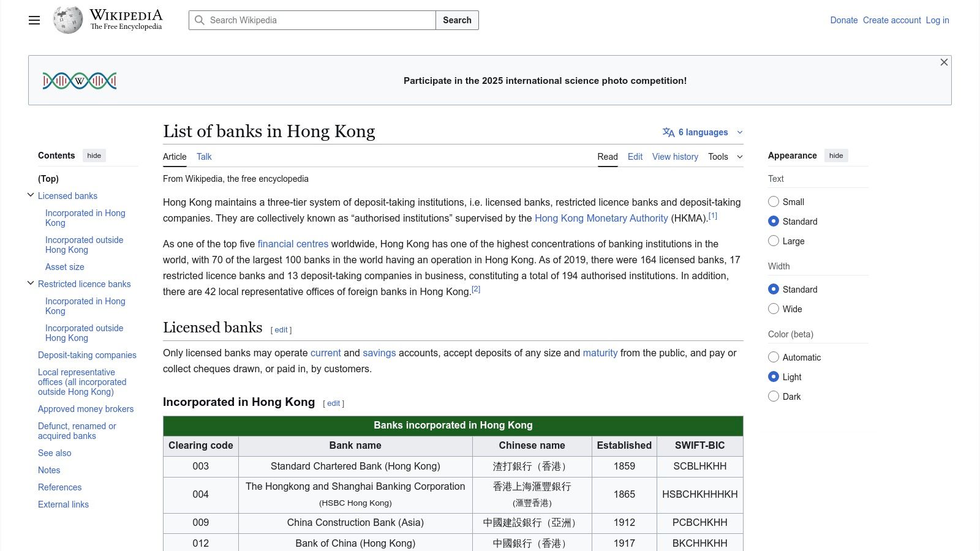Screen dimensions: 980x551
Task: Select the Read tab
Action: click(608, 157)
